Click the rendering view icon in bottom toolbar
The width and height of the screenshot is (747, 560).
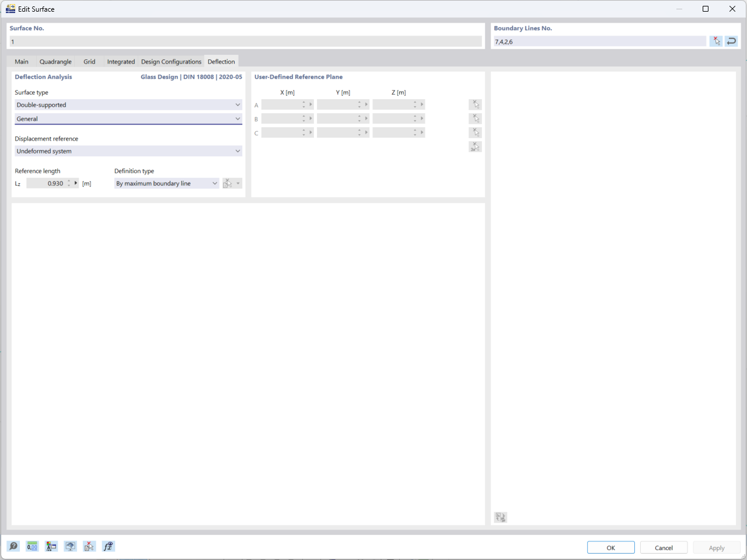70,546
